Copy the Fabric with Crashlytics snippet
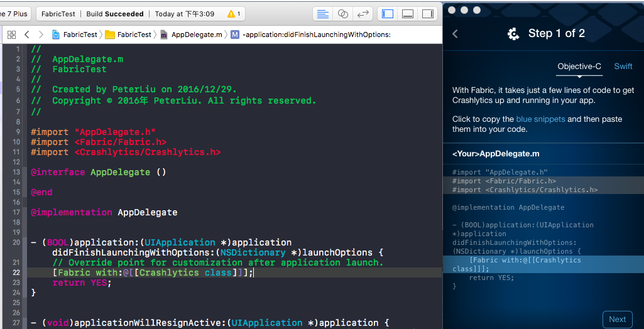The image size is (644, 329). [x=525, y=264]
